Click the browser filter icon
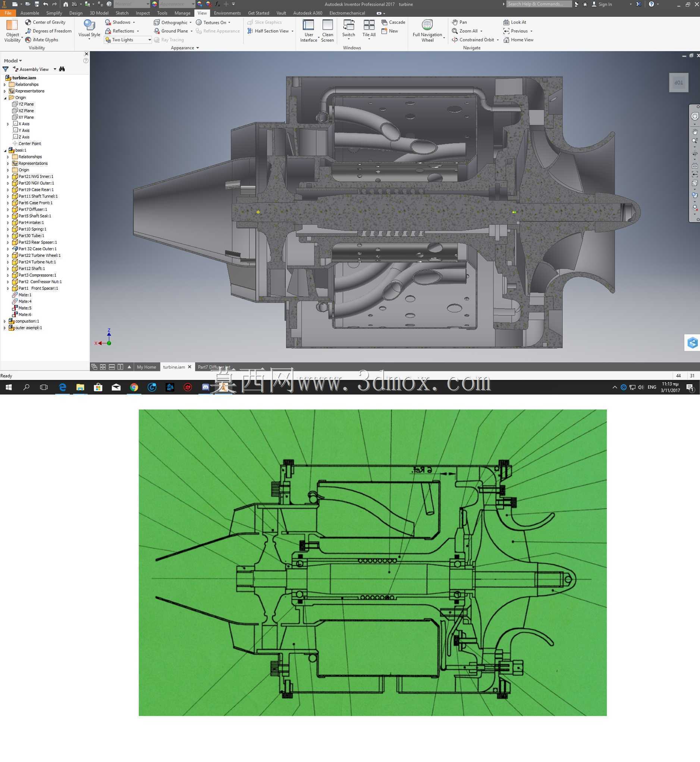Viewport: 700px width, 762px height. click(x=6, y=69)
